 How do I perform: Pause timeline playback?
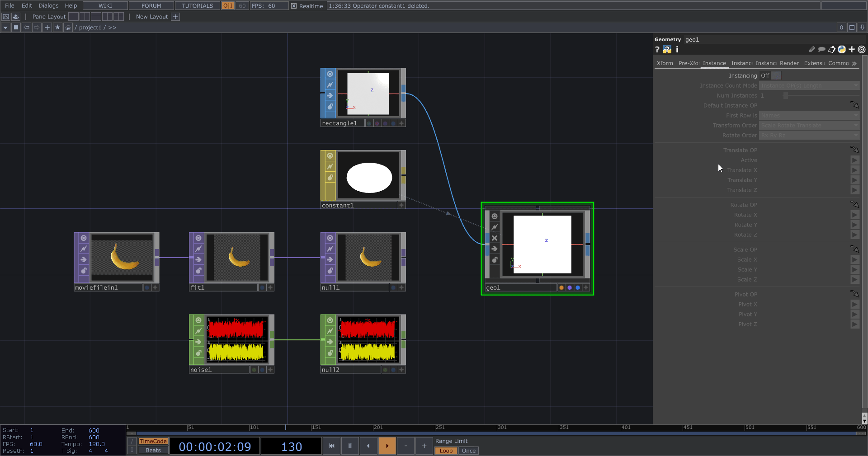350,446
